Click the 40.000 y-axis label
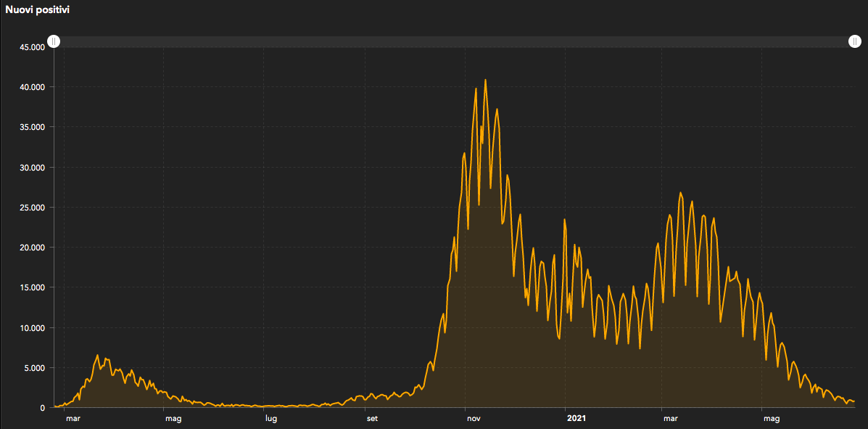Image resolution: width=868 pixels, height=429 pixels. (32, 87)
